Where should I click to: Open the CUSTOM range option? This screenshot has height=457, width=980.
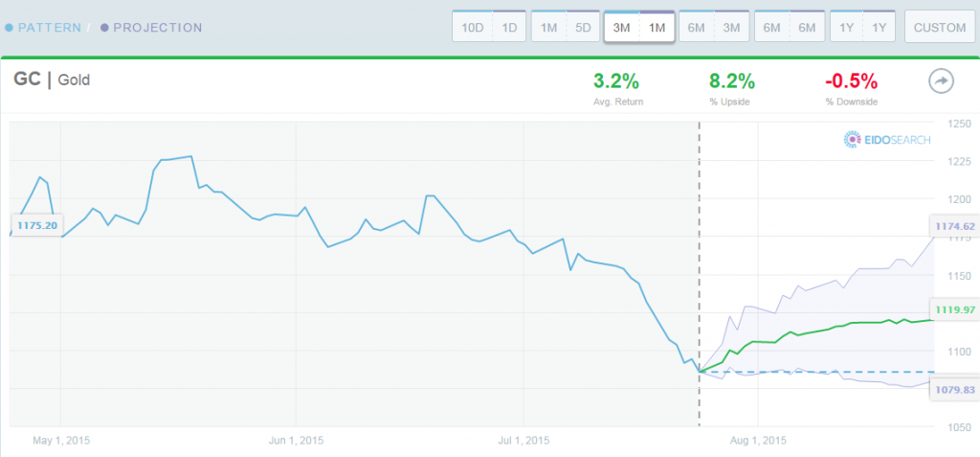940,27
